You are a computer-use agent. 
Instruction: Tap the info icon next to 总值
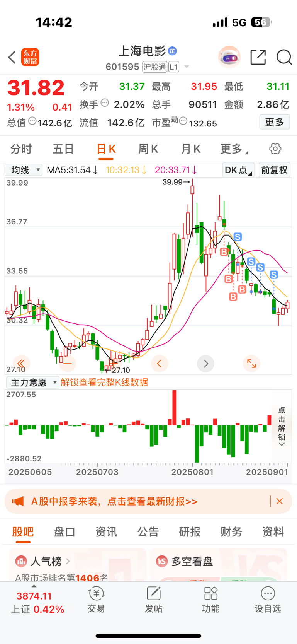click(32, 121)
